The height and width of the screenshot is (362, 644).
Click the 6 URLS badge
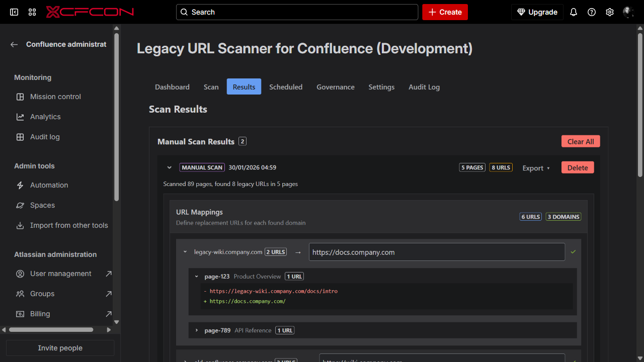pyautogui.click(x=531, y=217)
